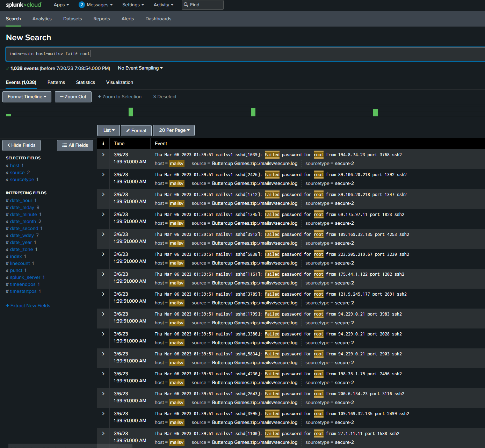The height and width of the screenshot is (448, 485).
Task: Expand the first event row chevron
Action: [103, 154]
